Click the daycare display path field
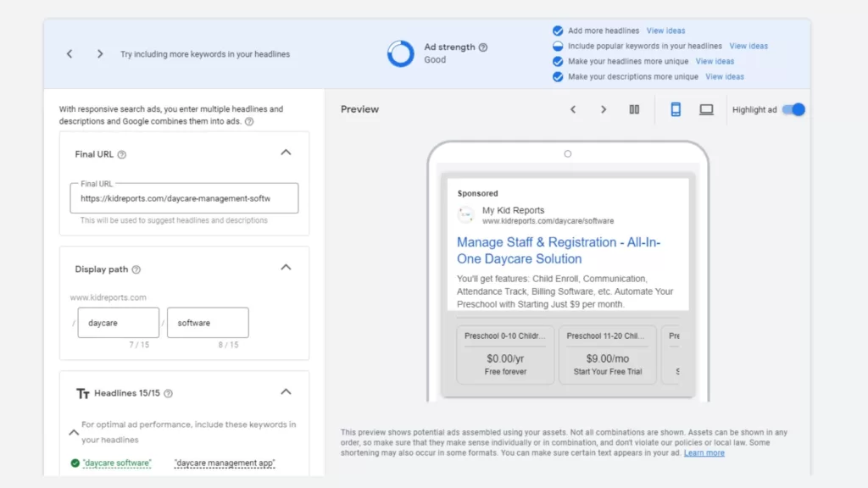868x488 pixels. point(119,323)
